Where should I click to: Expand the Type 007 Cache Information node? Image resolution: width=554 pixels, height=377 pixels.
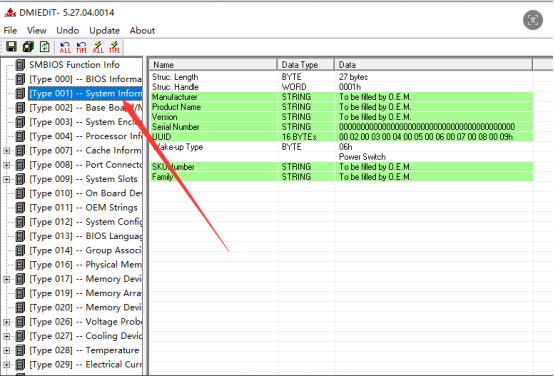tap(6, 151)
